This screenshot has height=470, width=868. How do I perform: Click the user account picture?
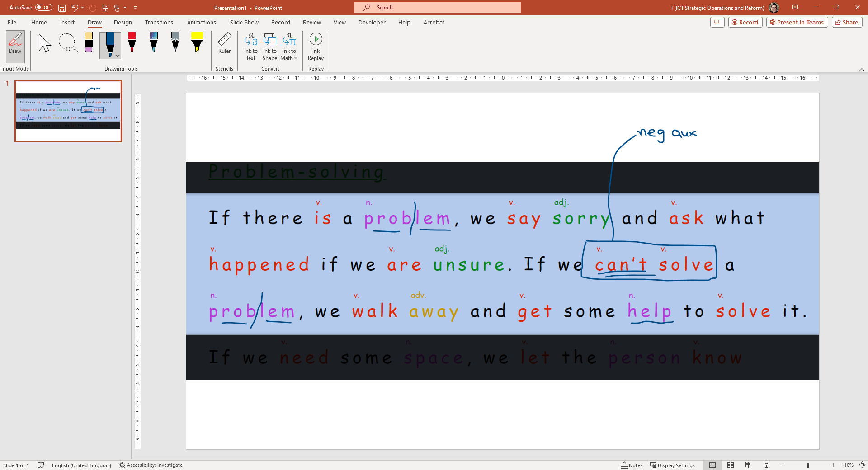774,8
